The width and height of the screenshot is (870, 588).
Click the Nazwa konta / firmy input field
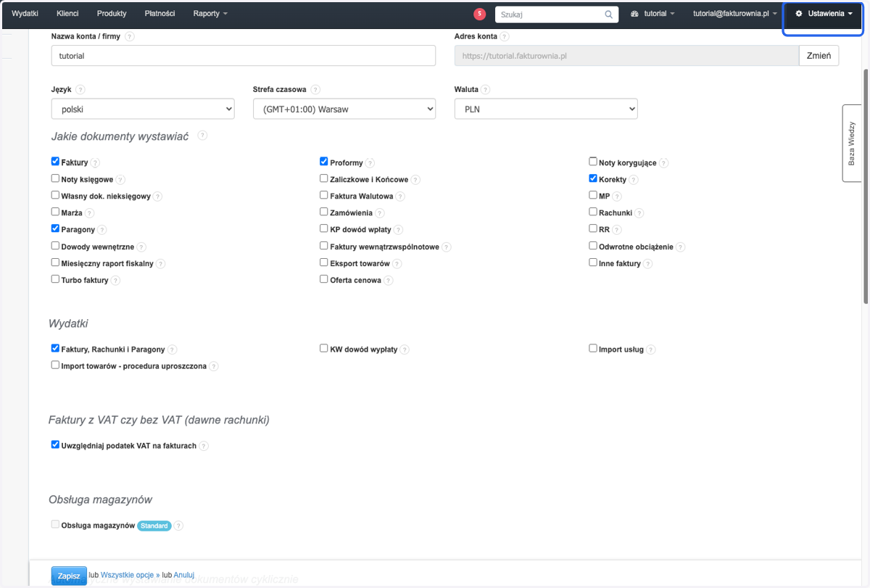244,56
